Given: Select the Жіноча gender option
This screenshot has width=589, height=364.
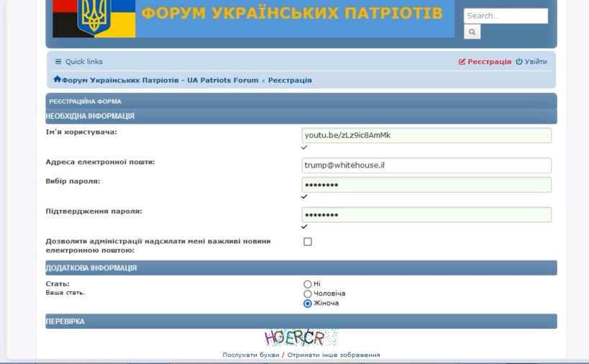Looking at the screenshot, I should 308,304.
